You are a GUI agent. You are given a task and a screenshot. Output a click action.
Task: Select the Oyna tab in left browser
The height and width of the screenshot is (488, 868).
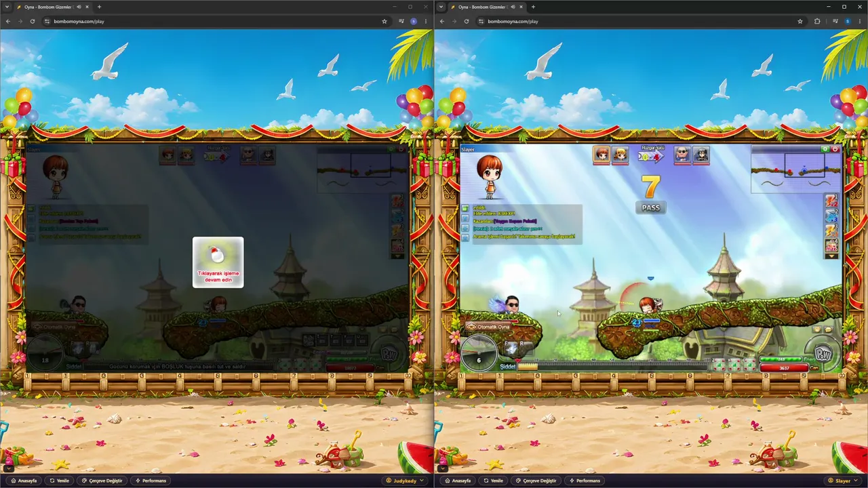click(52, 7)
